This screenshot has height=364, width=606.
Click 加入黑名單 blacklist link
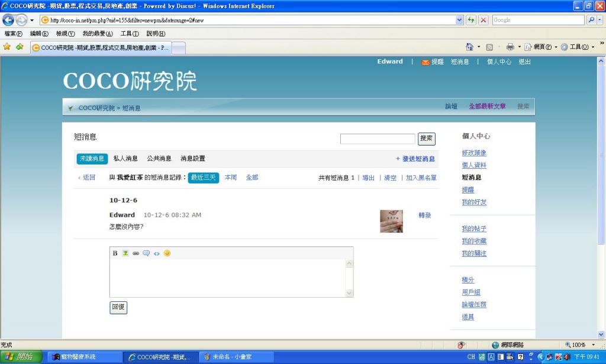421,178
